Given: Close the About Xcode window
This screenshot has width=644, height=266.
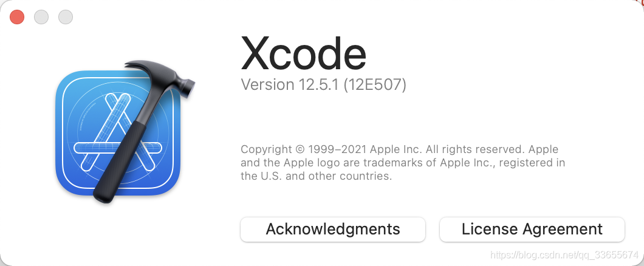Looking at the screenshot, I should pos(17,17).
